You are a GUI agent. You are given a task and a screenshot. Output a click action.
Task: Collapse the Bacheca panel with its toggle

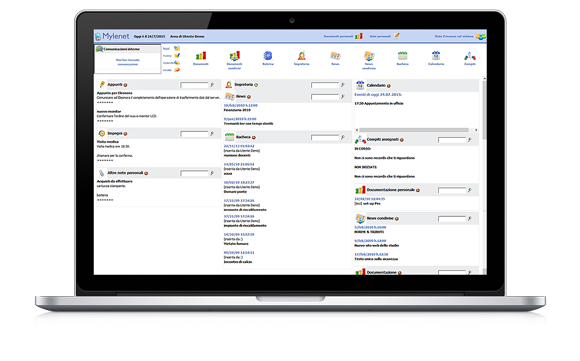click(254, 137)
